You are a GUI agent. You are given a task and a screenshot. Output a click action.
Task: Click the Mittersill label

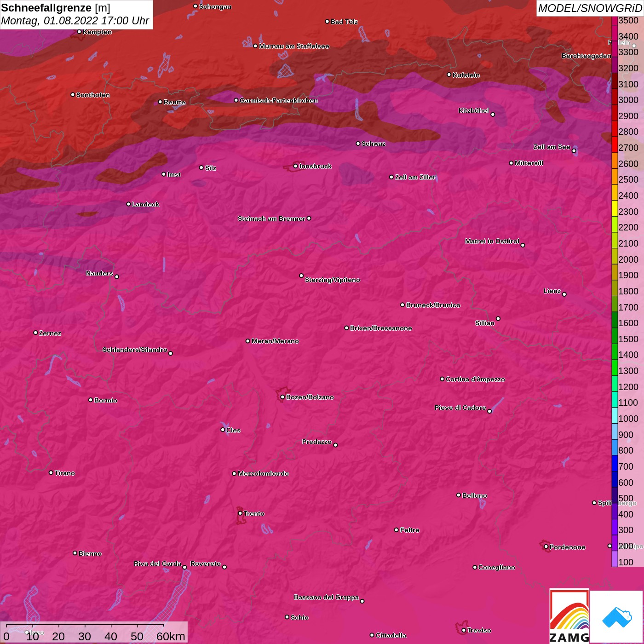(x=529, y=163)
